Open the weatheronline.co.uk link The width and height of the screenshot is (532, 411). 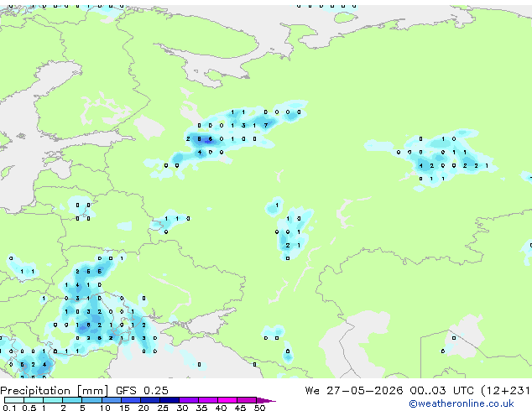[x=462, y=403]
